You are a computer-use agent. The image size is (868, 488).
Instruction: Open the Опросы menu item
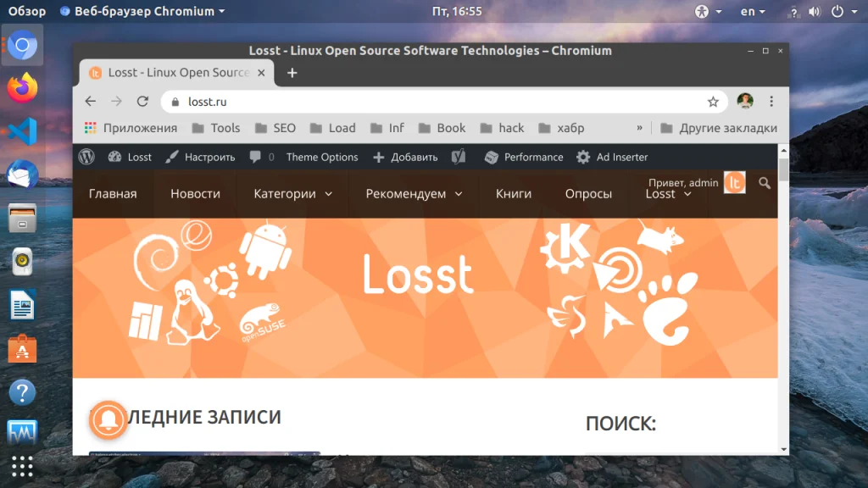[588, 194]
